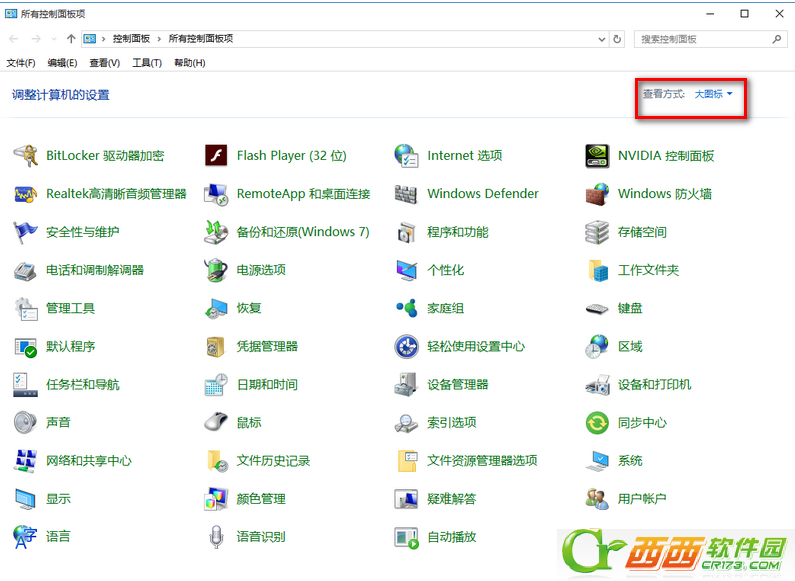Expand the chevron before 控制面板 breadcrumb
The image size is (795, 581).
click(103, 39)
